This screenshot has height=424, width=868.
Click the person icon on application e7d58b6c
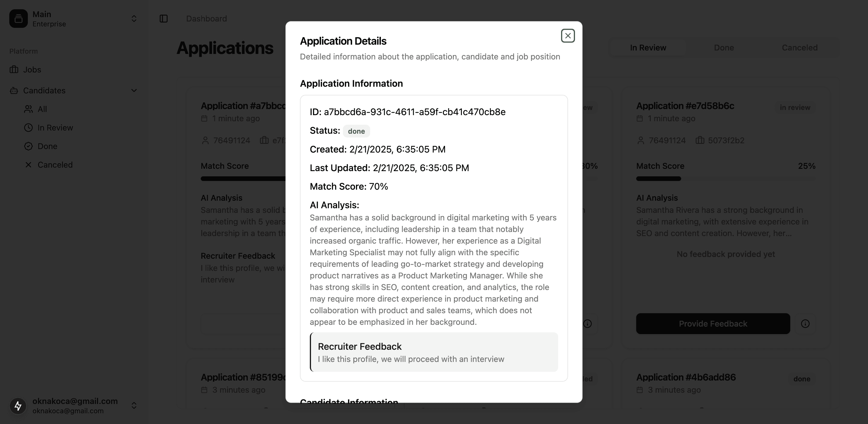point(641,140)
